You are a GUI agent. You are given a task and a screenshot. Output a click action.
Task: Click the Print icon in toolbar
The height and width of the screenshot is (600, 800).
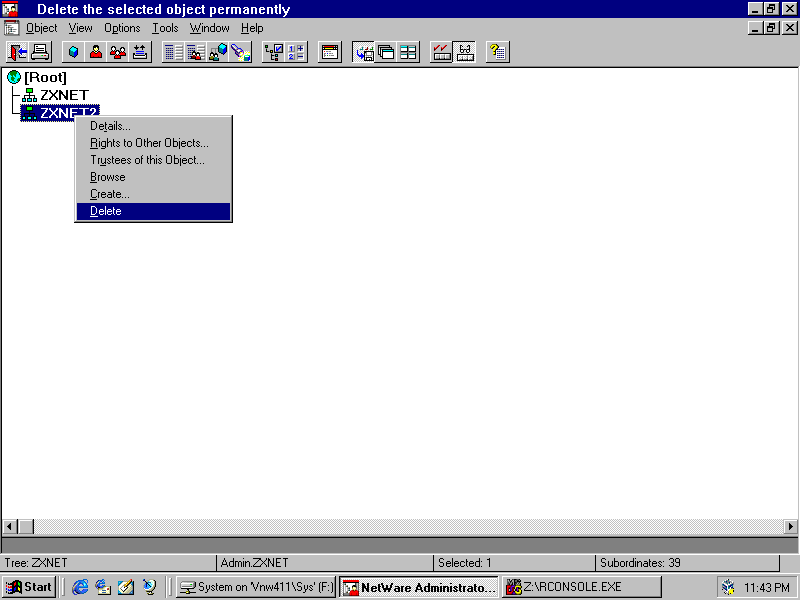[x=40, y=52]
